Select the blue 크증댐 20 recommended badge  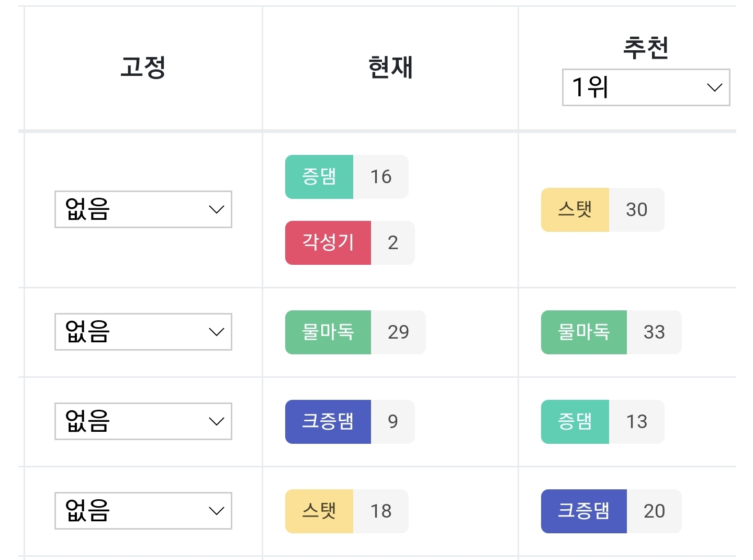pyautogui.click(x=611, y=511)
